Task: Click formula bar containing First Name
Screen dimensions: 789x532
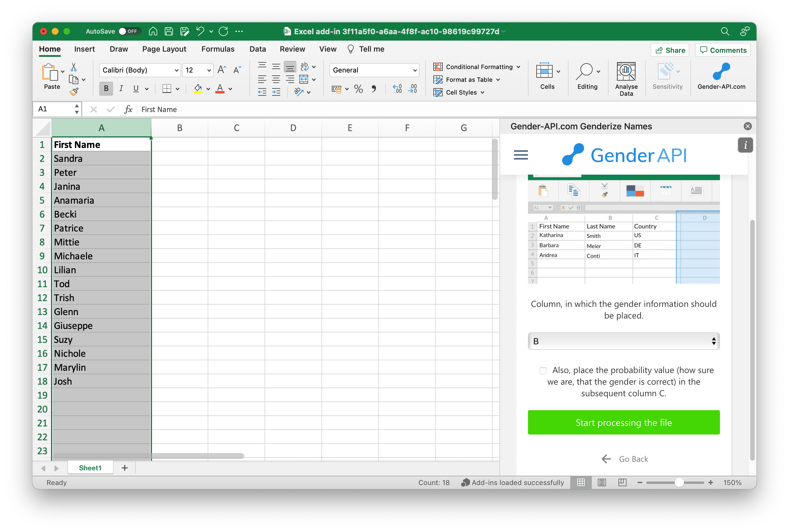Action: [x=446, y=109]
